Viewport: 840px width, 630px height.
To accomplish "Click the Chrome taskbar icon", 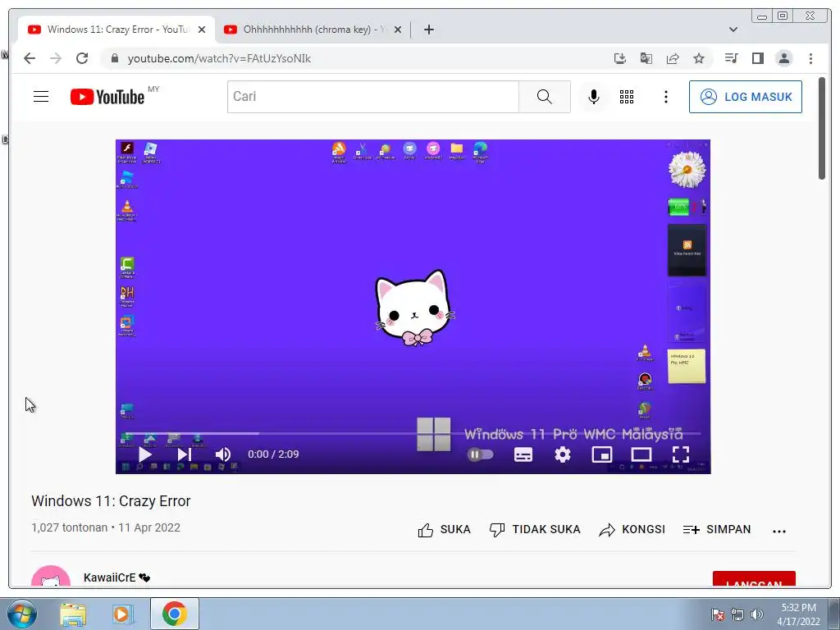I will 174,614.
